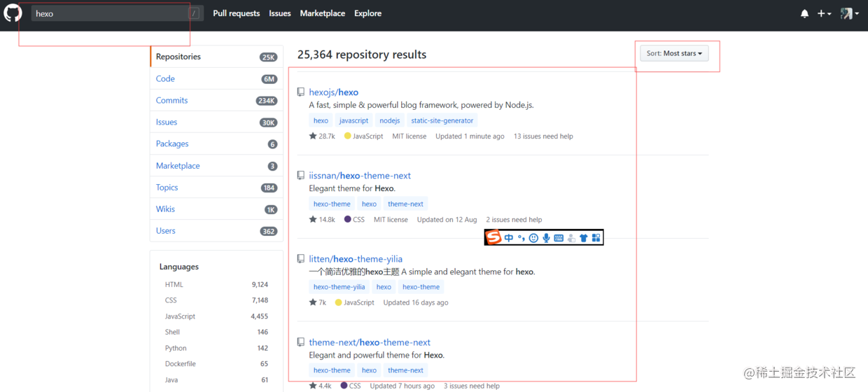Viewport: 868px width, 392px height.
Task: Click repo icon beside theme-next/hexo-theme-next
Action: (301, 342)
